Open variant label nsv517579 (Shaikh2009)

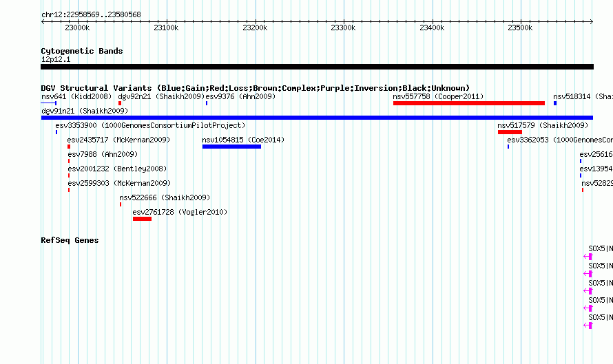tap(543, 125)
